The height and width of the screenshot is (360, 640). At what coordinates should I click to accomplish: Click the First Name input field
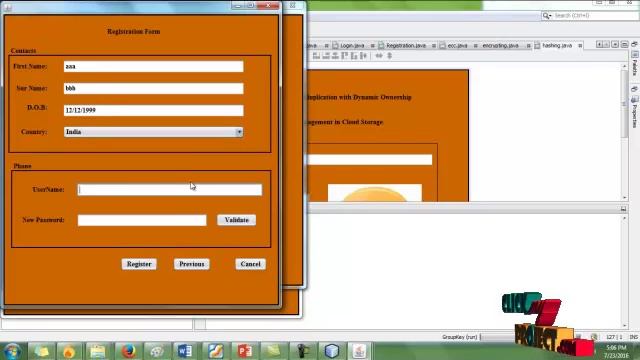tap(153, 67)
